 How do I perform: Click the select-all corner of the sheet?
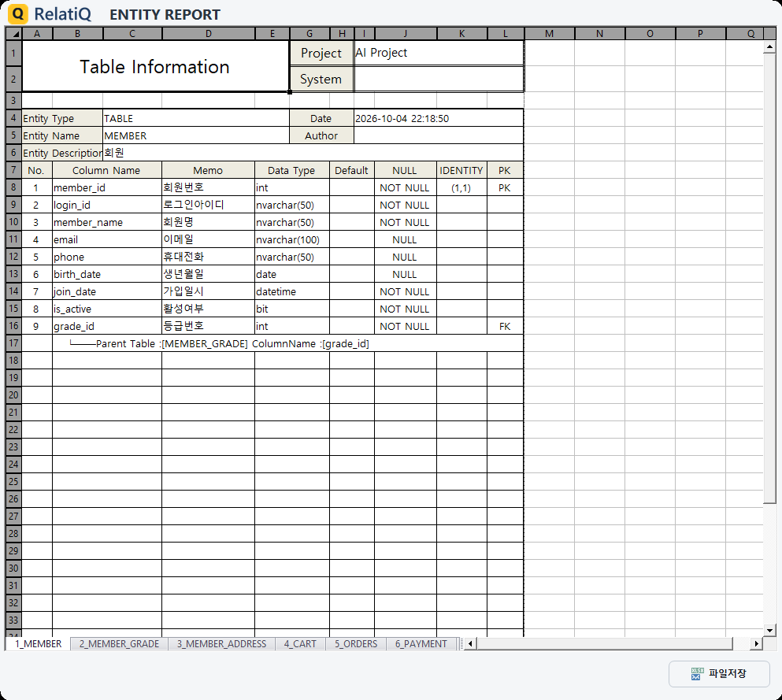[14, 33]
